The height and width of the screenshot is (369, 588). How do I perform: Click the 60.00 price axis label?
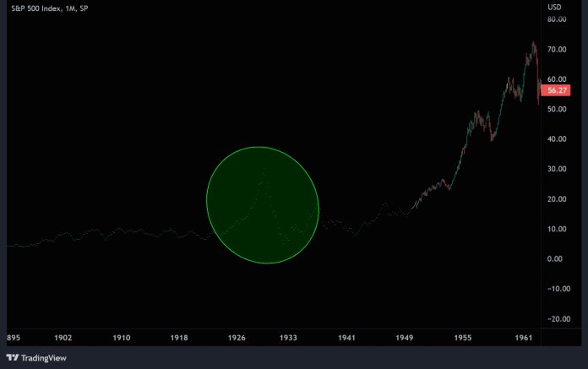coord(557,79)
